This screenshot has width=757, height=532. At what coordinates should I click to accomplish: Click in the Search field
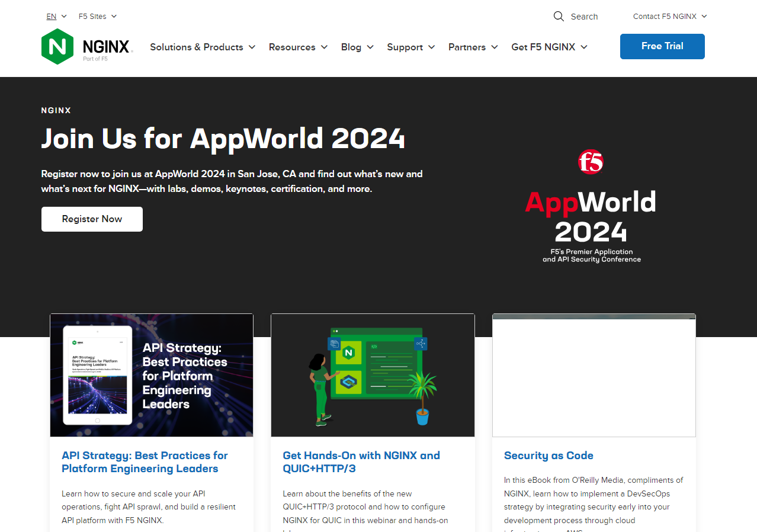tap(584, 17)
